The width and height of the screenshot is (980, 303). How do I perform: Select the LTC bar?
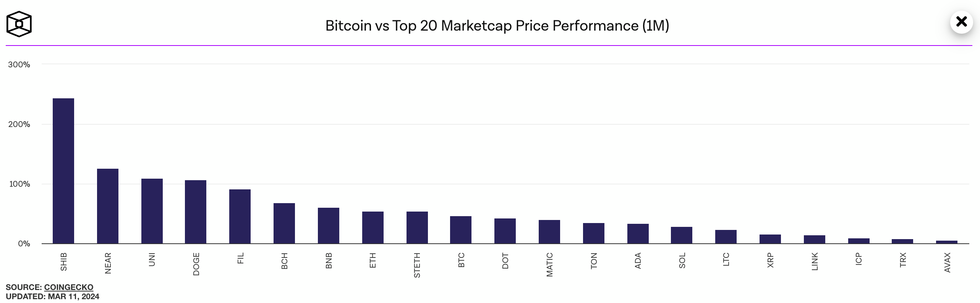click(726, 237)
